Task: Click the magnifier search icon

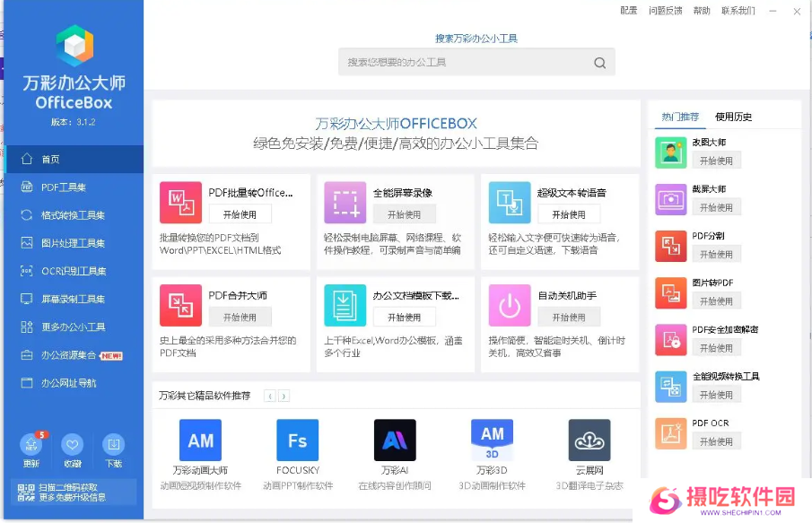Action: (x=599, y=63)
